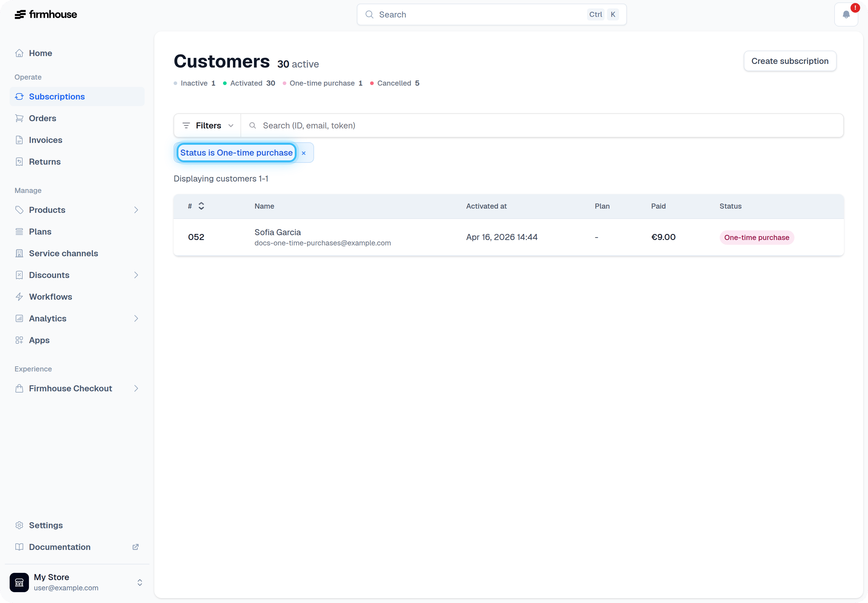Filter by Activated status count
This screenshot has height=603, width=868.
[249, 83]
